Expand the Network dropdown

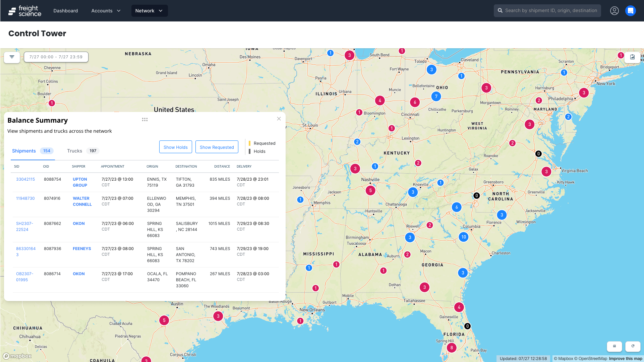[x=149, y=10]
